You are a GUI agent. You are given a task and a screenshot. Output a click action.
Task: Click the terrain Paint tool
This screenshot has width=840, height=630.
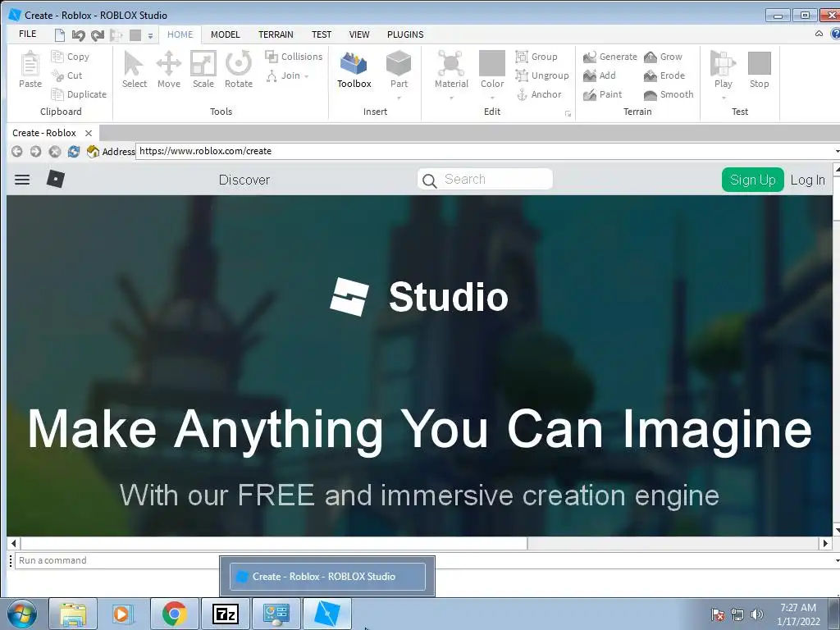click(603, 94)
